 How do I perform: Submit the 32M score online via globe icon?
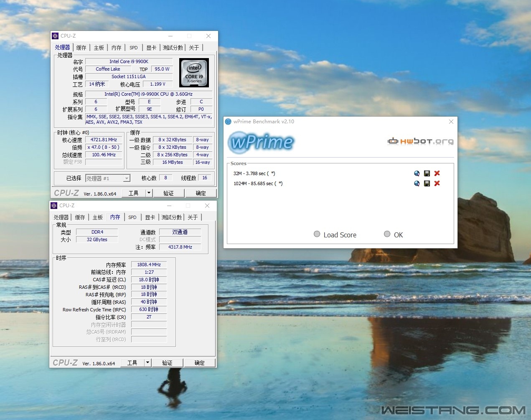coord(417,173)
